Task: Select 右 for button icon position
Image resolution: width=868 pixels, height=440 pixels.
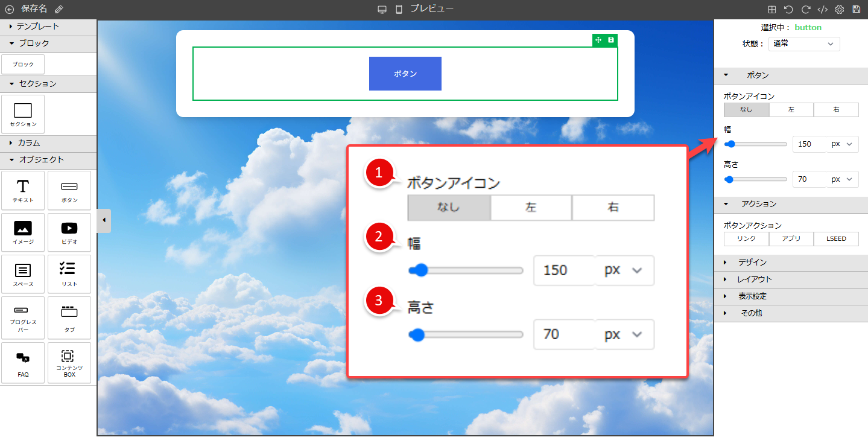Action: pos(836,110)
